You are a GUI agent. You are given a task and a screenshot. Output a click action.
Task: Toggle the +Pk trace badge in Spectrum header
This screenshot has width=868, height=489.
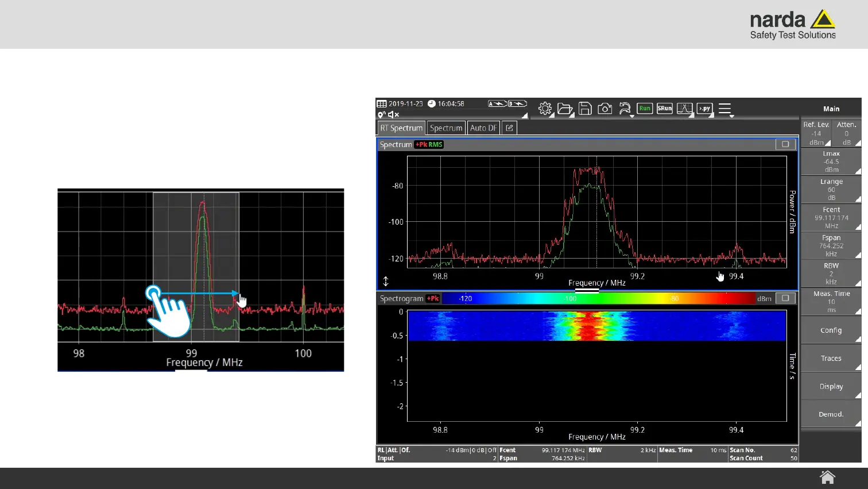point(421,145)
